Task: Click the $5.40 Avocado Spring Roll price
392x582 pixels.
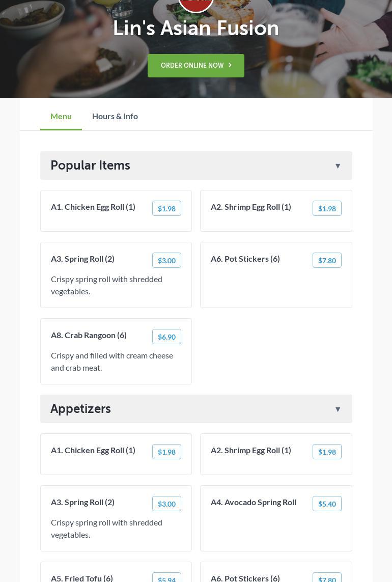Action: [x=327, y=504]
